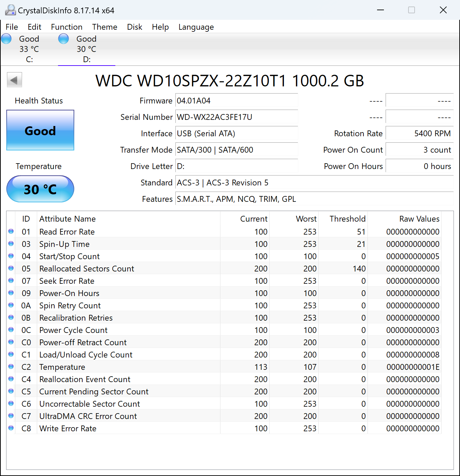Select the Reallocated Sectors Count attribute name
Image resolution: width=460 pixels, height=476 pixels.
point(87,269)
